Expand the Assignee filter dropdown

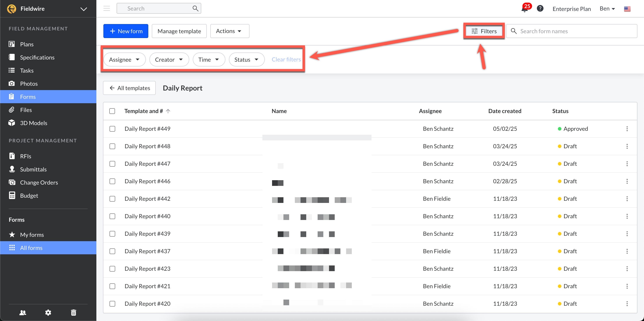click(x=124, y=60)
